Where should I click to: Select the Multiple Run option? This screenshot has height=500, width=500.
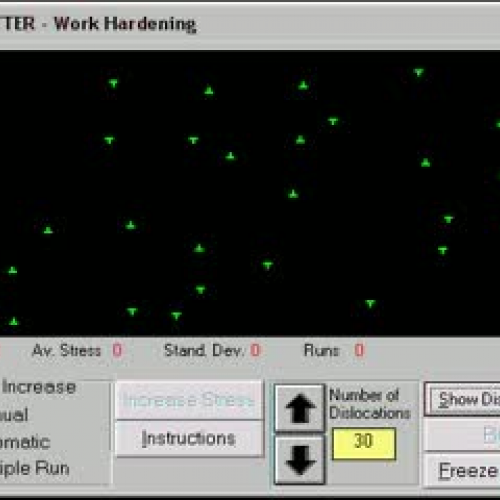[34, 468]
